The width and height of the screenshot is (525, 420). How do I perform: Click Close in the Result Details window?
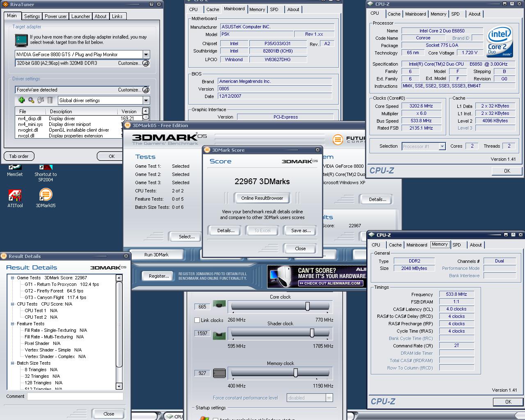click(x=109, y=414)
